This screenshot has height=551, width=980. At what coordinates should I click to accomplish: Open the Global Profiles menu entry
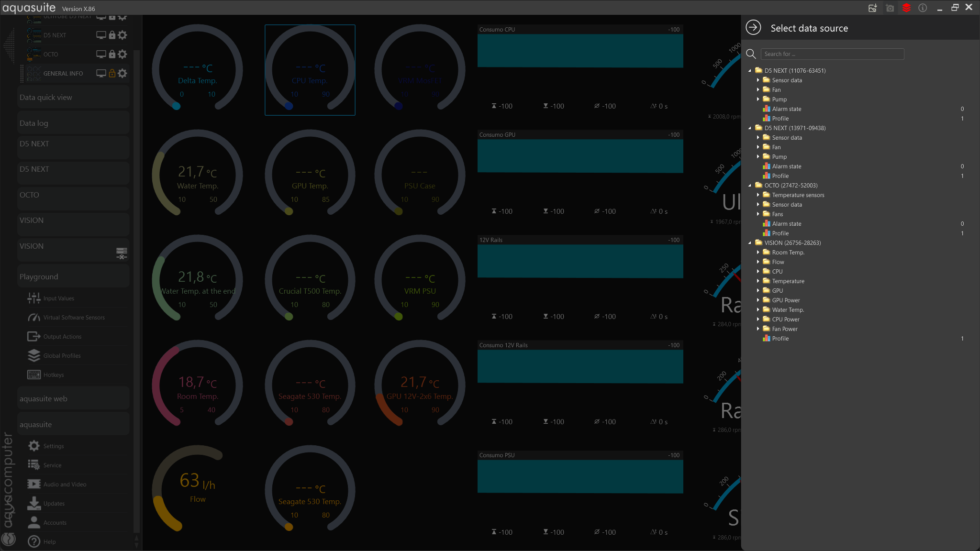click(62, 355)
